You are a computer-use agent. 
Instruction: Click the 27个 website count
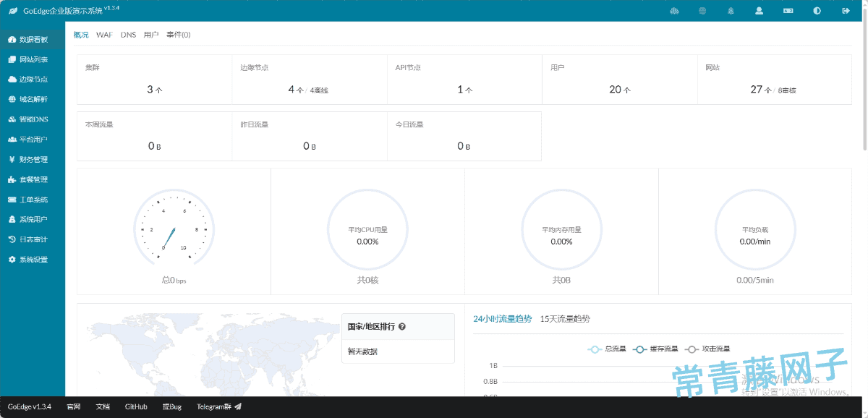click(x=761, y=90)
